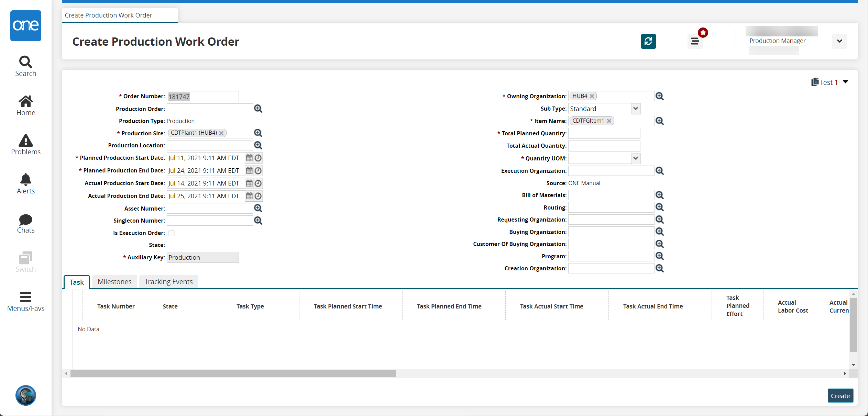This screenshot has height=416, width=868.
Task: Expand the Quantity UOM dropdown
Action: pyautogui.click(x=636, y=158)
